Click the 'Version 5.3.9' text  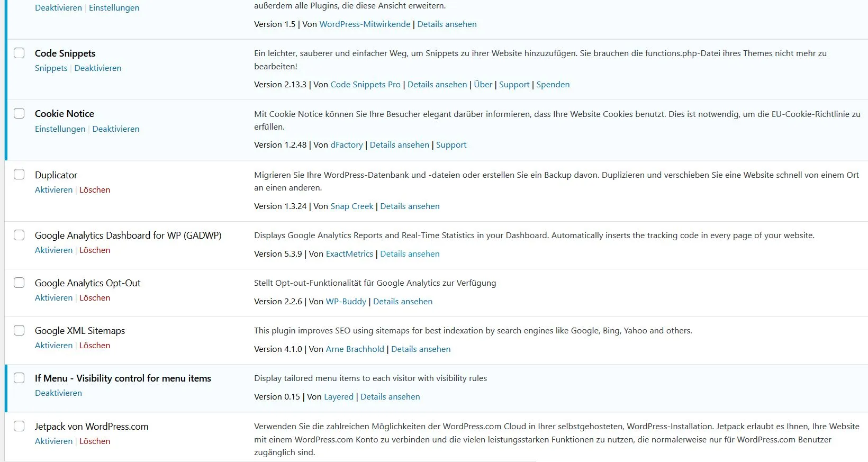(x=278, y=254)
